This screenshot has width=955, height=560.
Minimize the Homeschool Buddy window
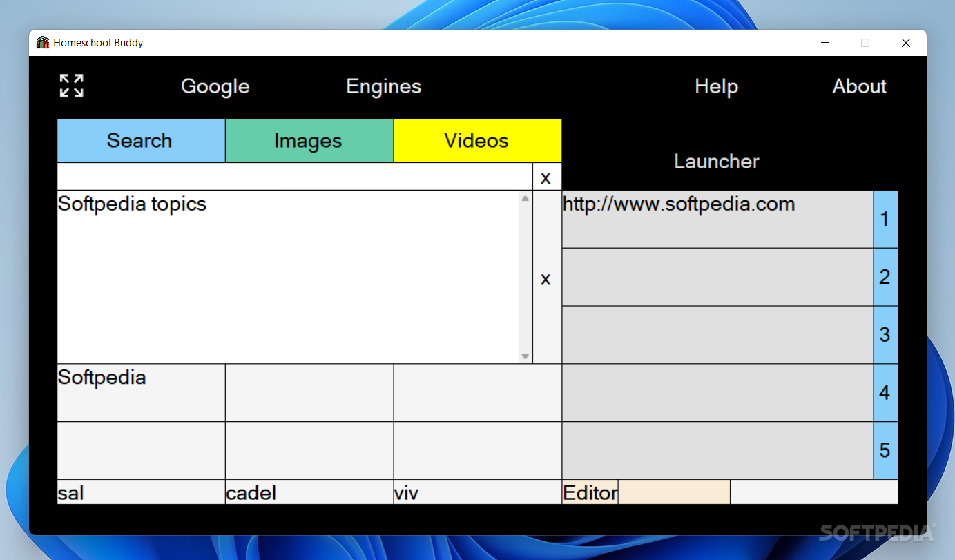point(824,43)
